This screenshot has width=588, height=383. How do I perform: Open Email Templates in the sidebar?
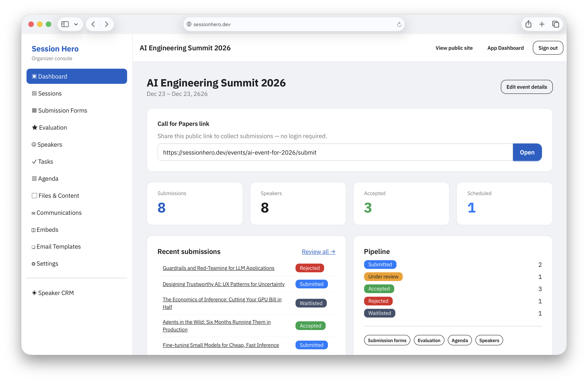pyautogui.click(x=77, y=247)
